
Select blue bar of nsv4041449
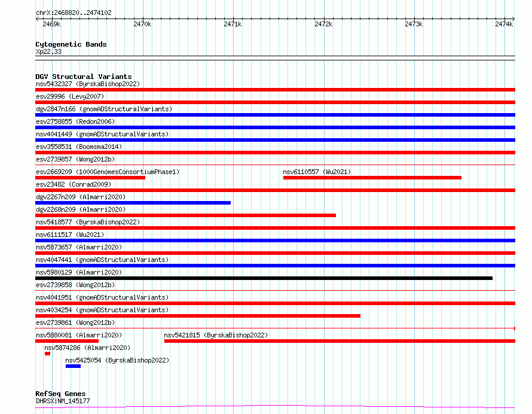tap(275, 140)
